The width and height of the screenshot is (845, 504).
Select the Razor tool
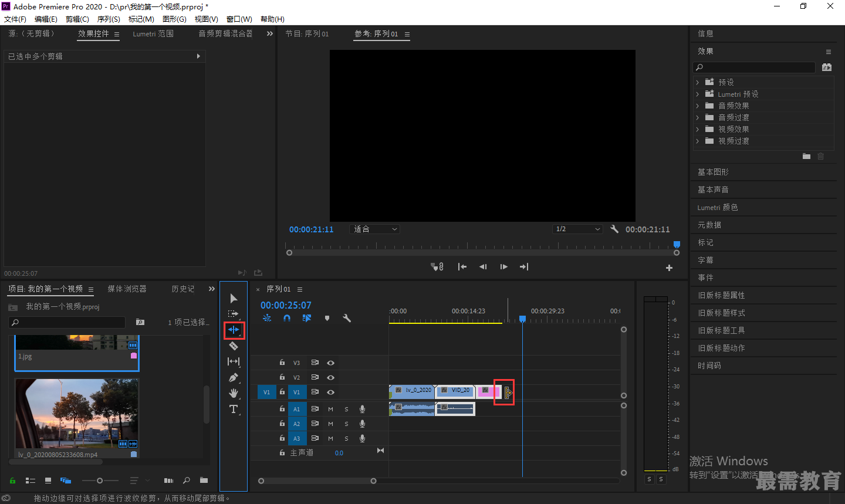(x=234, y=346)
